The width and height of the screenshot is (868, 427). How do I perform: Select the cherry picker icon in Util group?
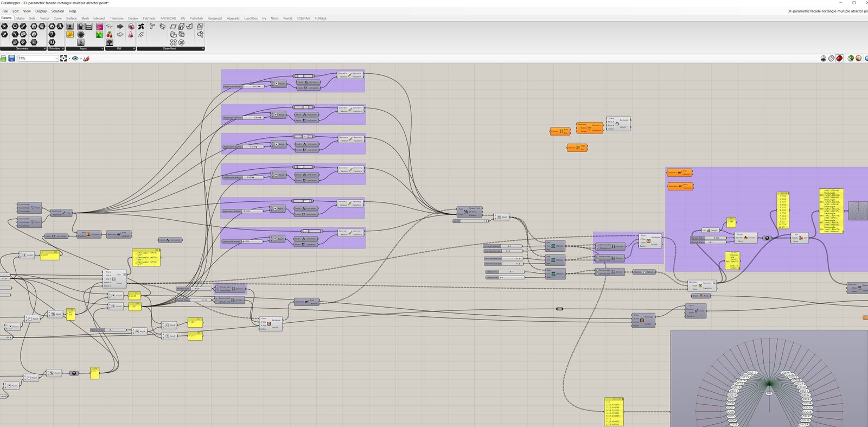coord(110,34)
